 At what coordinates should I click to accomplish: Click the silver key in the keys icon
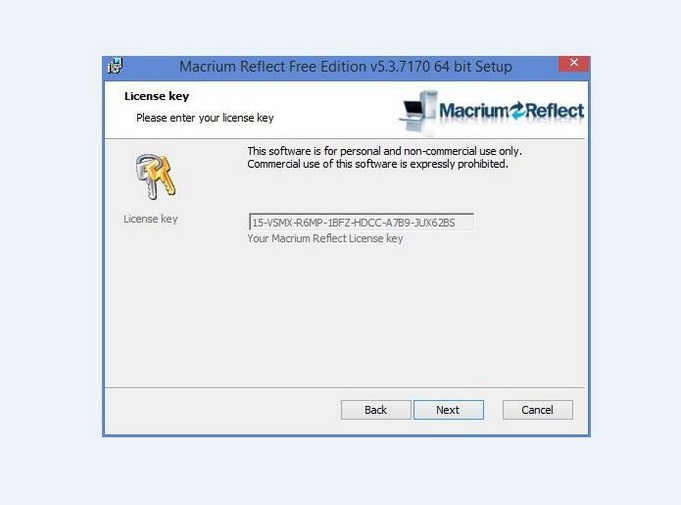145,178
